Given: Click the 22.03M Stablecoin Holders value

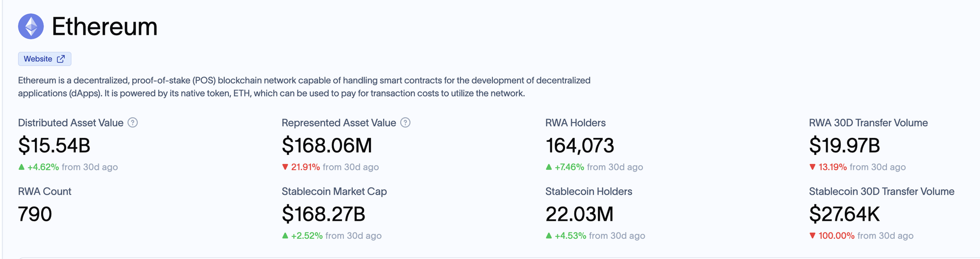Looking at the screenshot, I should [x=580, y=214].
